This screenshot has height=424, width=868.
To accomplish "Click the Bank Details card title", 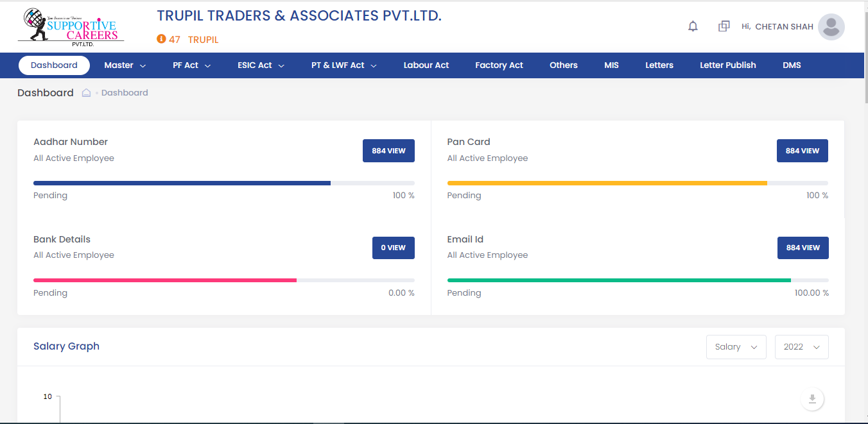I will tap(62, 239).
